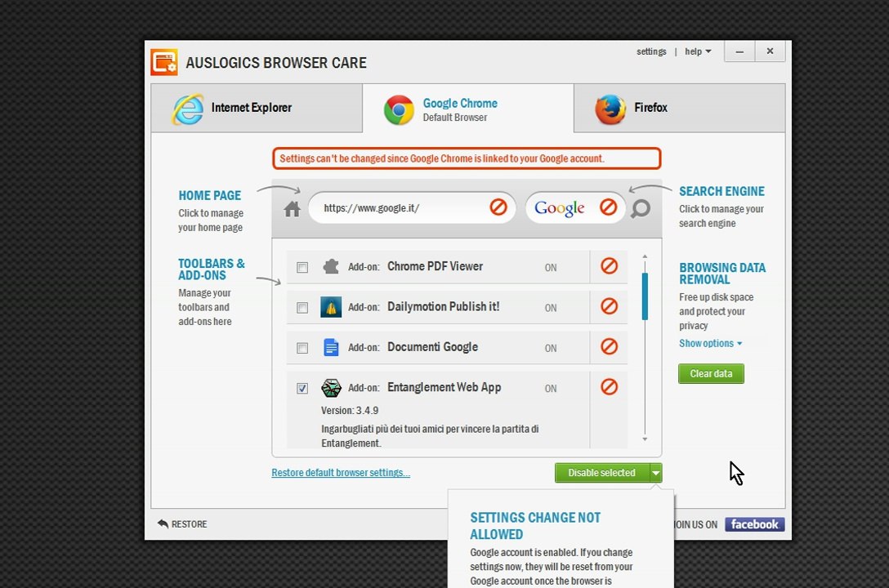The height and width of the screenshot is (588, 889).
Task: Click the Documenti Google ON status
Action: pos(551,348)
